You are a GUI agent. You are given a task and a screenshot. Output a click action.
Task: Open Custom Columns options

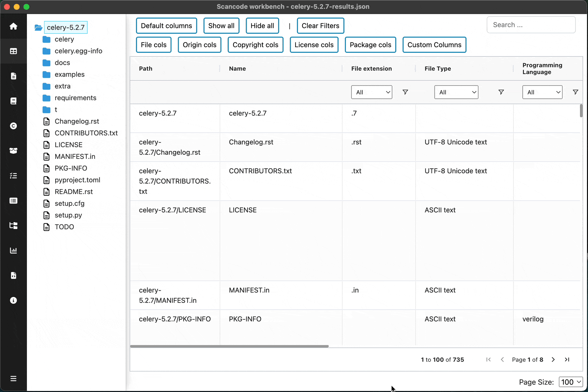[x=434, y=45]
